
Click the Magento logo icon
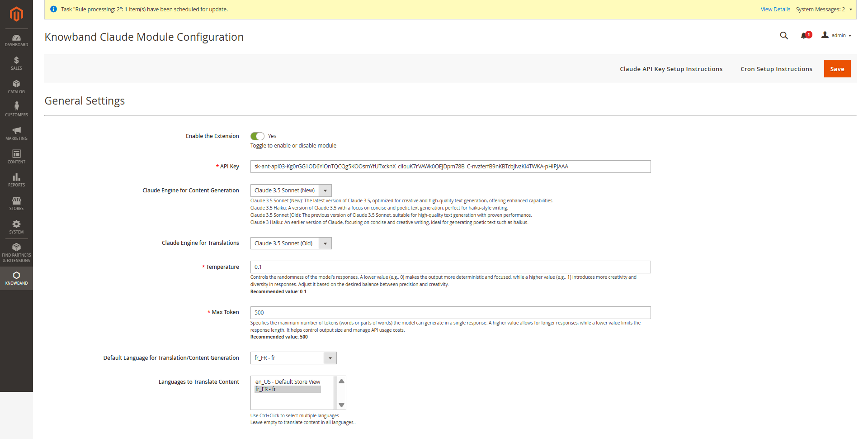click(16, 14)
